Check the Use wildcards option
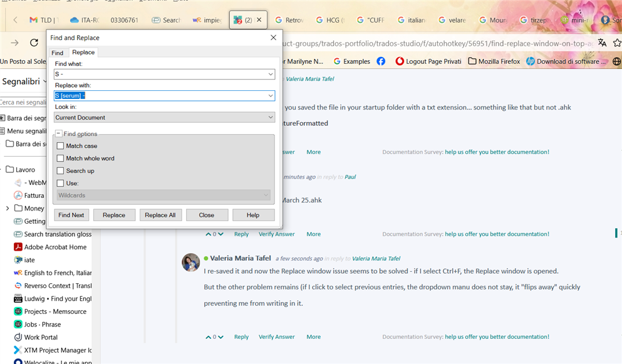Viewport: 622px width, 364px height. (60, 183)
